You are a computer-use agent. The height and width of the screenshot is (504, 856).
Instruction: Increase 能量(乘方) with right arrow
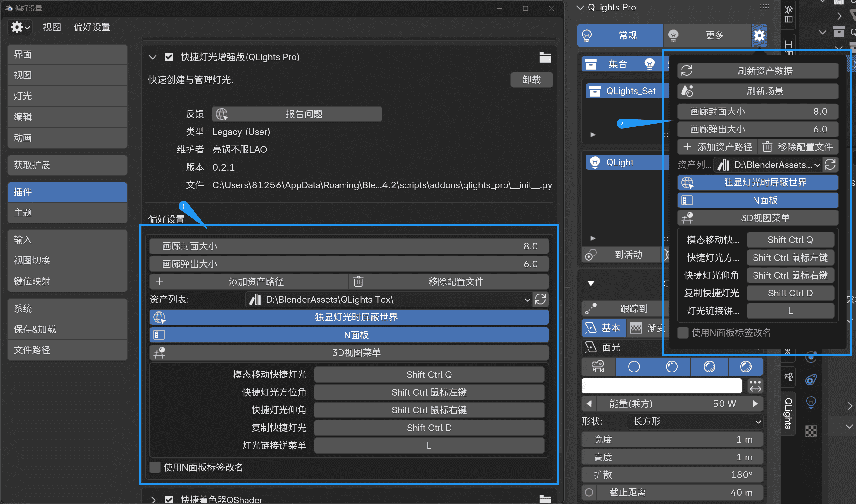(755, 404)
